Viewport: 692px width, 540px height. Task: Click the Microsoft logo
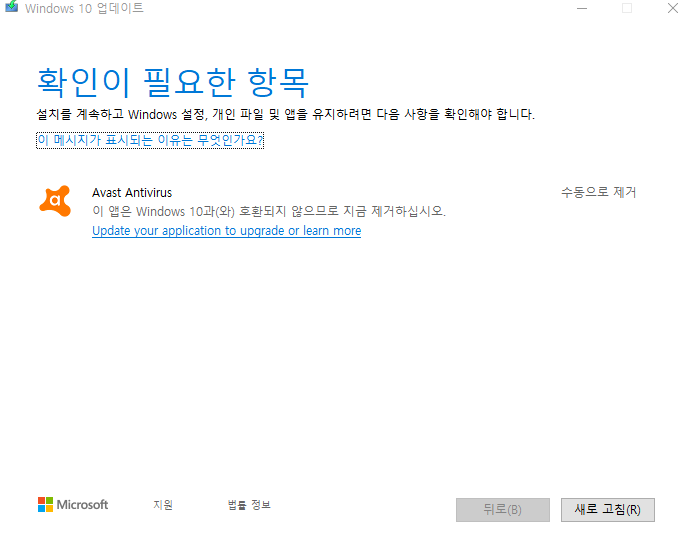tap(73, 505)
